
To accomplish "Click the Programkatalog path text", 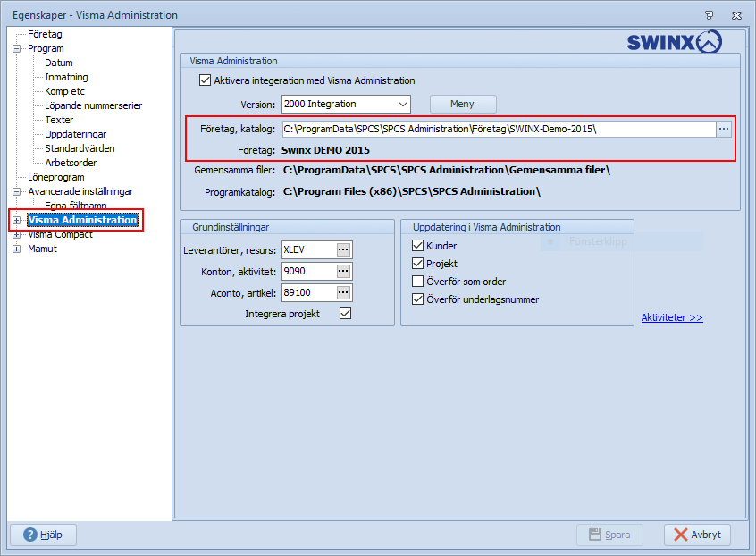I will pyautogui.click(x=412, y=191).
